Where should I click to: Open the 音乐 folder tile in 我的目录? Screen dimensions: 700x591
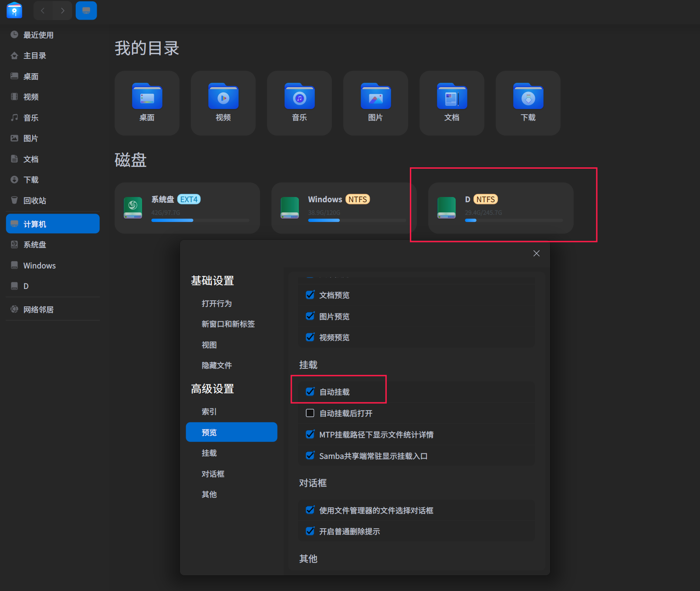[x=299, y=103]
